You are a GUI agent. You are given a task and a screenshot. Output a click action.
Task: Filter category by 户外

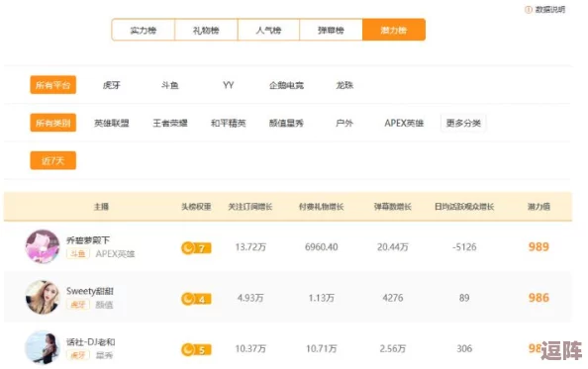tap(344, 123)
